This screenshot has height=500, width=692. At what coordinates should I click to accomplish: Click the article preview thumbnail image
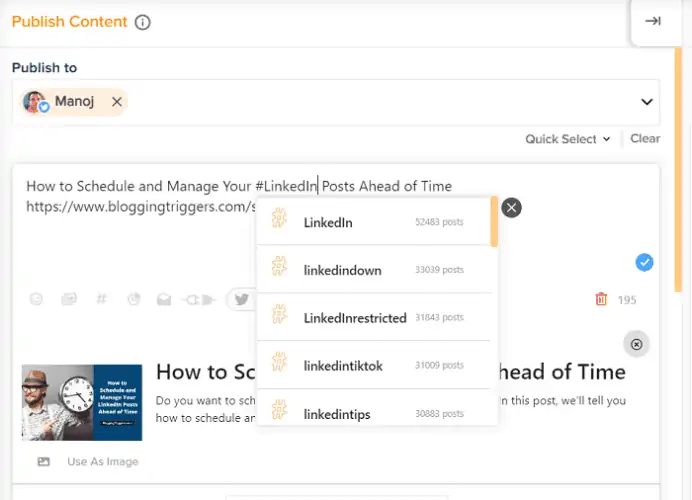(x=82, y=402)
